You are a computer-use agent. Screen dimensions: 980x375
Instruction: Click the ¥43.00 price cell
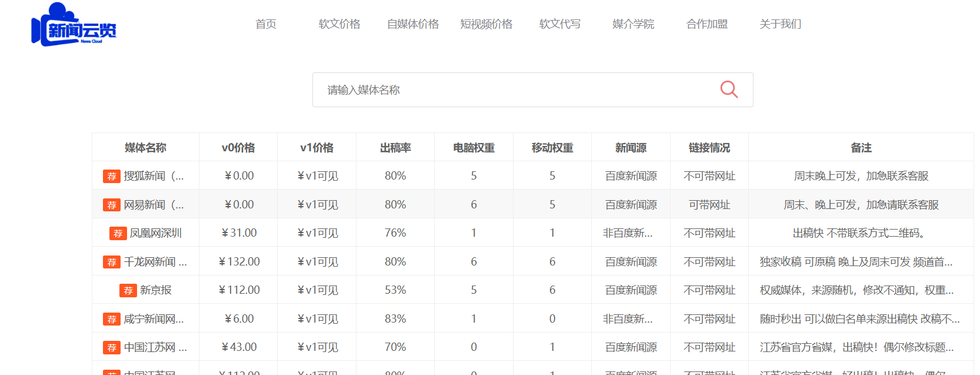click(x=239, y=347)
